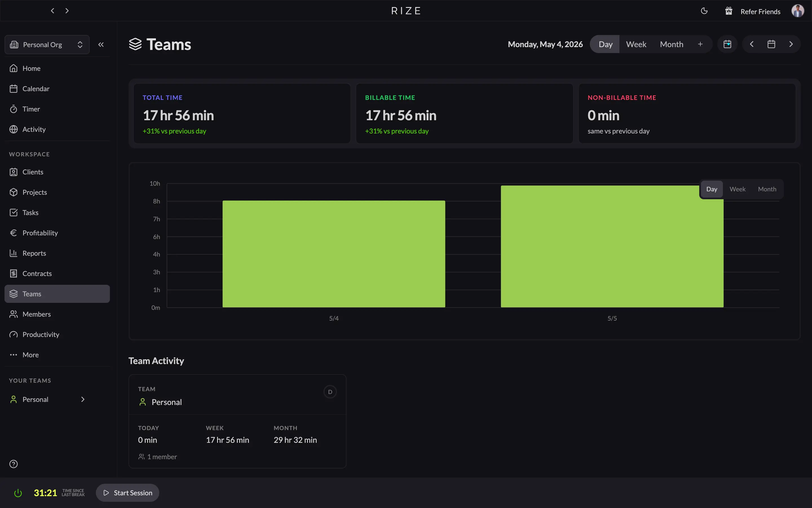Image resolution: width=812 pixels, height=508 pixels.
Task: Open Calendar in the sidebar
Action: (x=57, y=89)
